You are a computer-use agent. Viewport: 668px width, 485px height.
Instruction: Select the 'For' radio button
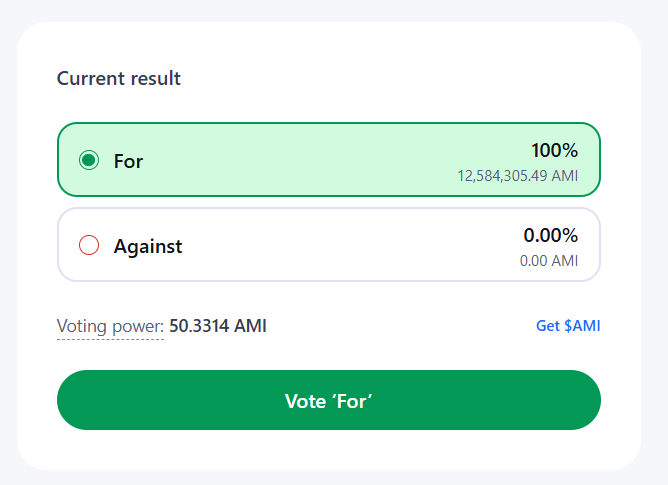coord(89,160)
